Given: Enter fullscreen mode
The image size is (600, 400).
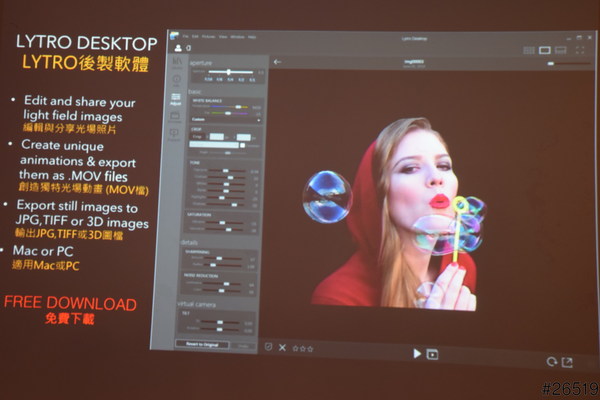Looking at the screenshot, I should tap(580, 50).
